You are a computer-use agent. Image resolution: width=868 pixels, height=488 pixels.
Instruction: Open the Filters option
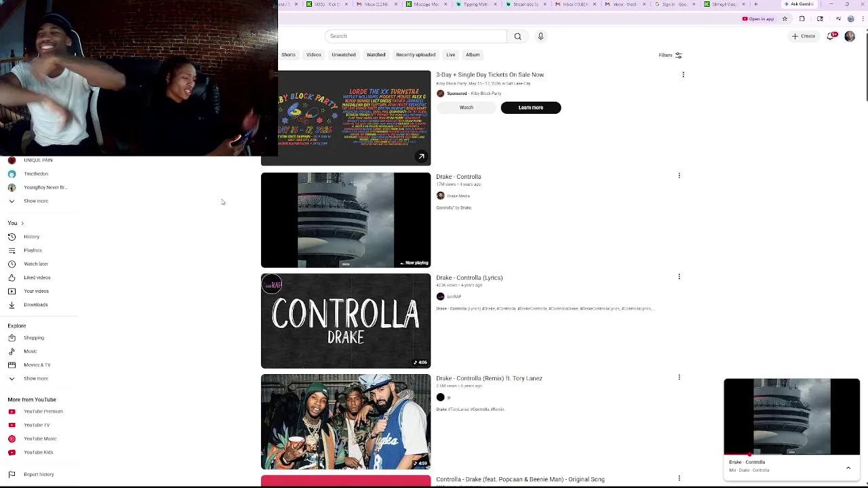click(670, 55)
